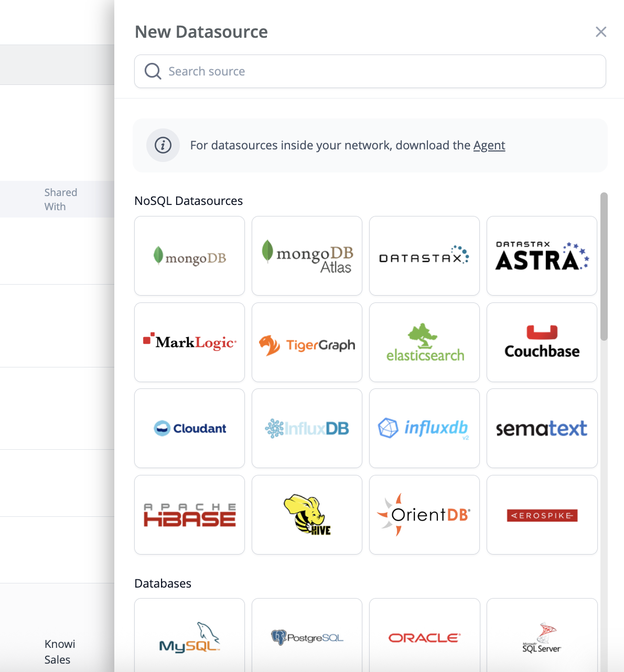This screenshot has width=624, height=672.
Task: Click the datasource list scrollbar
Action: (x=604, y=267)
